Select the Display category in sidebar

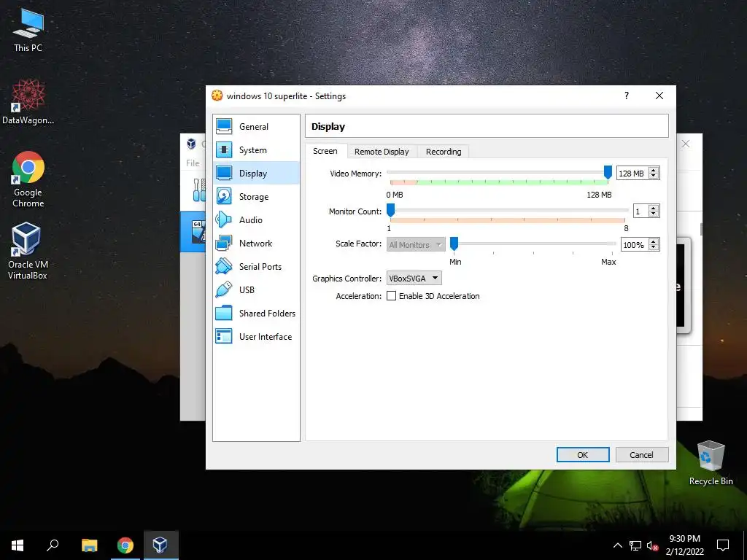click(x=256, y=174)
